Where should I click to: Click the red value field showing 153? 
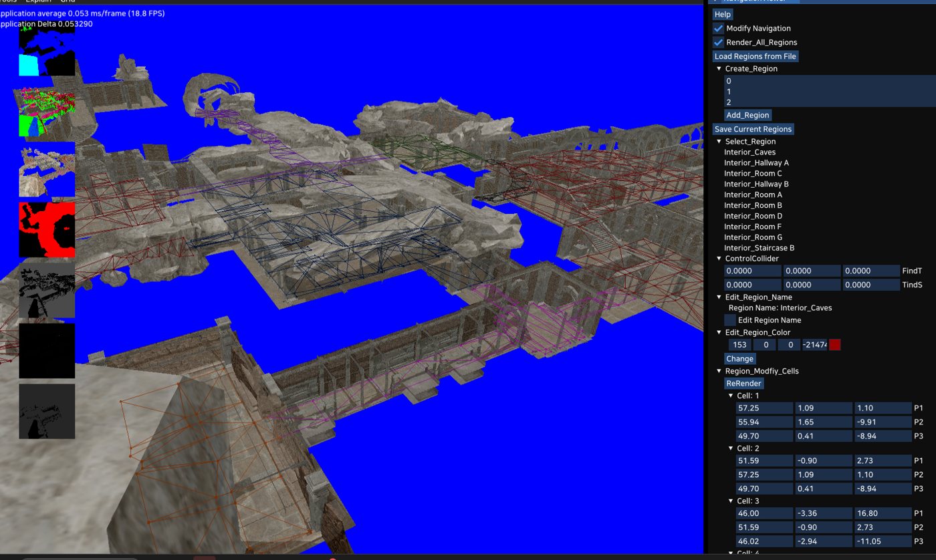click(739, 345)
